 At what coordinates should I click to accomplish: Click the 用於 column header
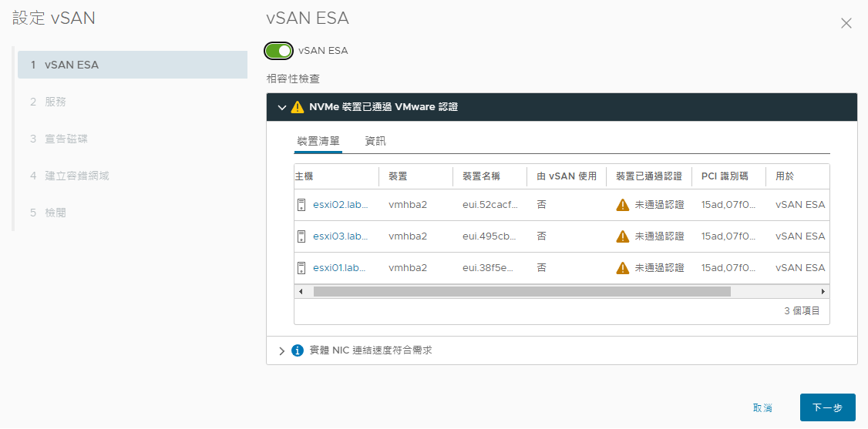click(x=785, y=176)
